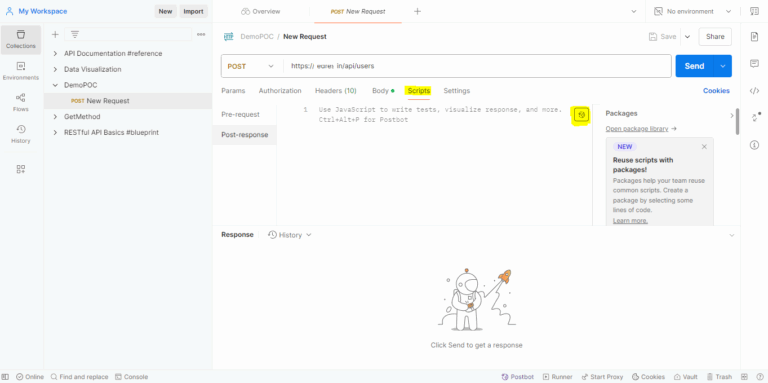Image resolution: width=768 pixels, height=383 pixels.
Task: Click the request URL input field
Action: pyautogui.click(x=477, y=66)
